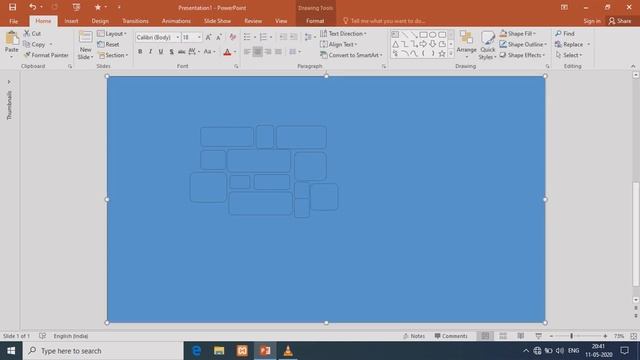Center the text in paragraph

point(258,52)
